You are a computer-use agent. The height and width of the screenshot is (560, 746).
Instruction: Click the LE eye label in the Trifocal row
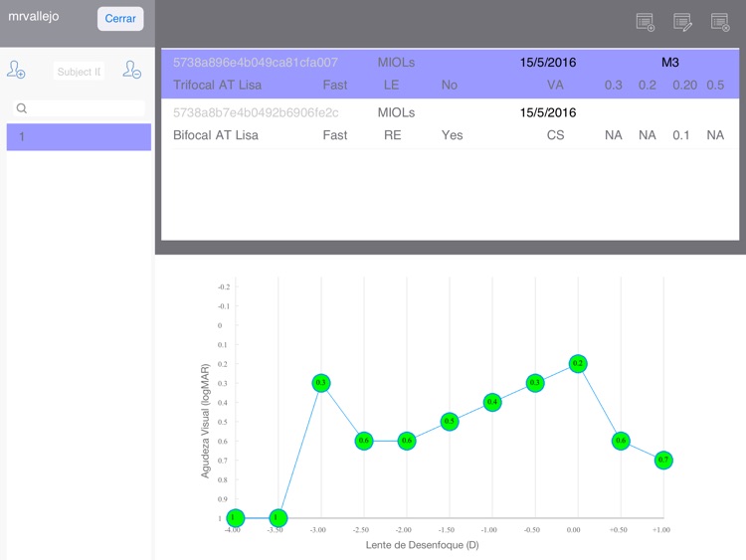(x=391, y=86)
